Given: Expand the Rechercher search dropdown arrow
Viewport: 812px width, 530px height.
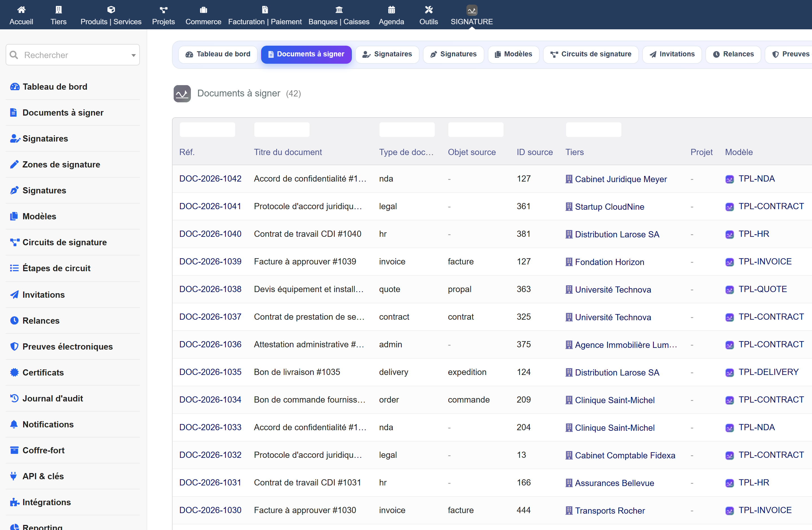Looking at the screenshot, I should click(133, 55).
